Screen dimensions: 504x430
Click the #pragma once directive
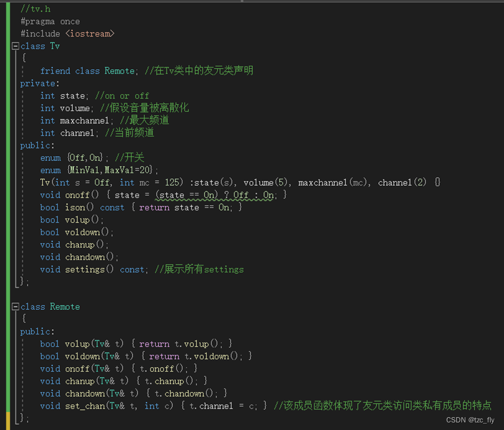tap(50, 22)
